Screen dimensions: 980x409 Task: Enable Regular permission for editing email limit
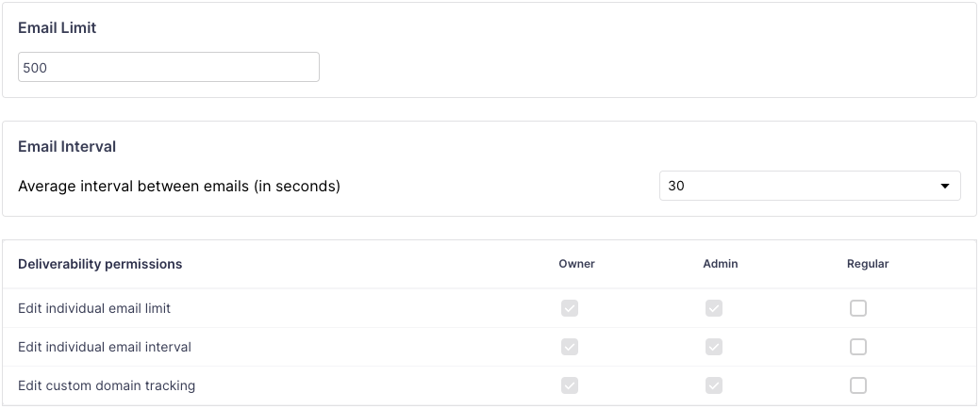(x=858, y=308)
